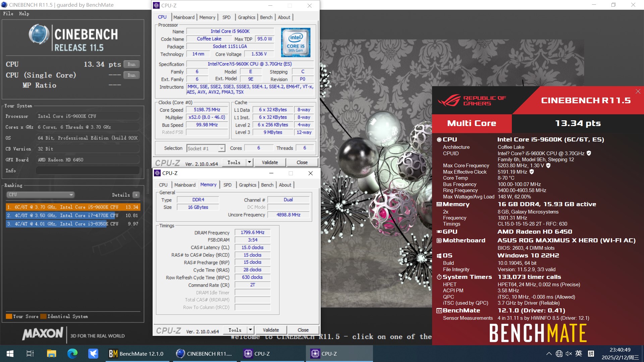Run the CPU Single Core benchmark

click(131, 75)
